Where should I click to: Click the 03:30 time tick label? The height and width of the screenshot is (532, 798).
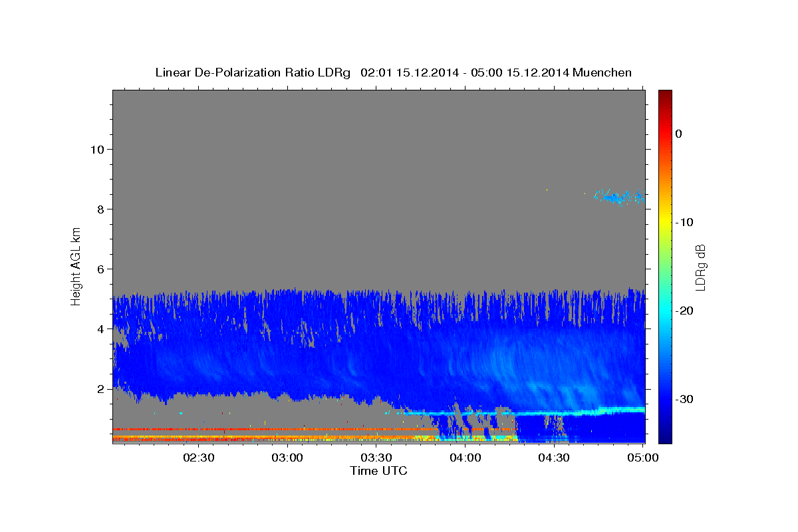point(376,458)
